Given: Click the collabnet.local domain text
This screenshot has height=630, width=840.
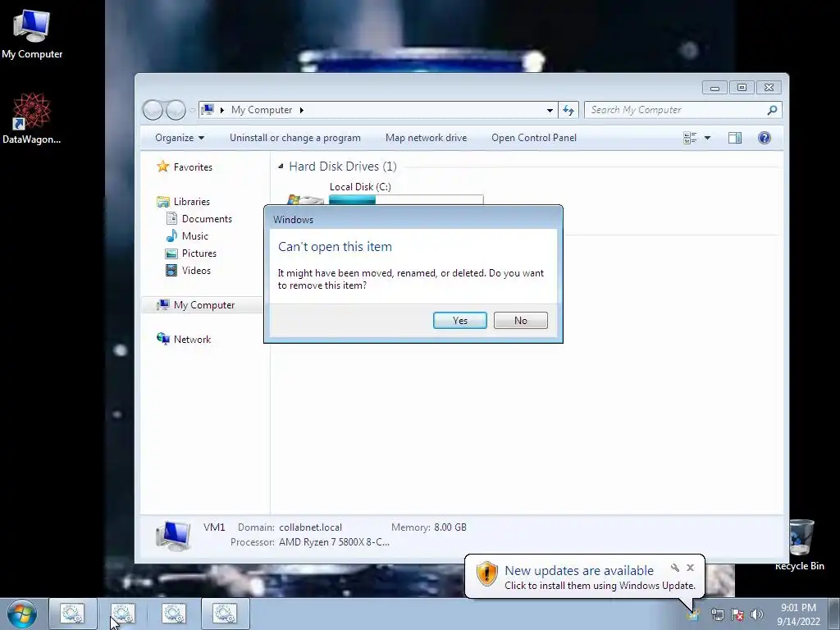Looking at the screenshot, I should tap(310, 527).
